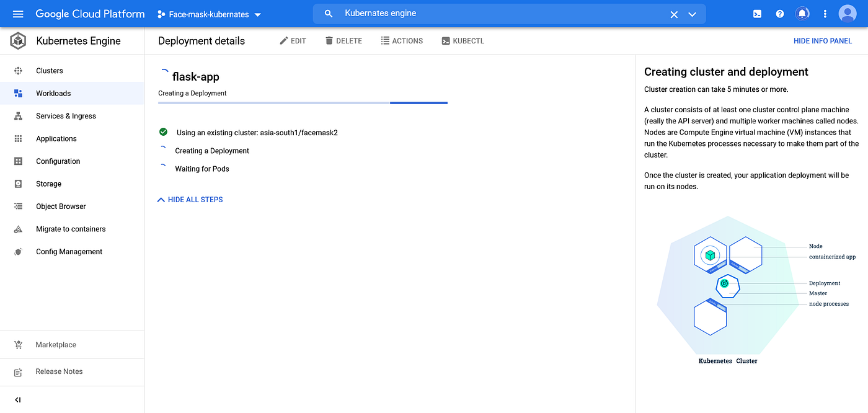868x413 pixels.
Task: Click the Storage disk icon
Action: point(18,184)
